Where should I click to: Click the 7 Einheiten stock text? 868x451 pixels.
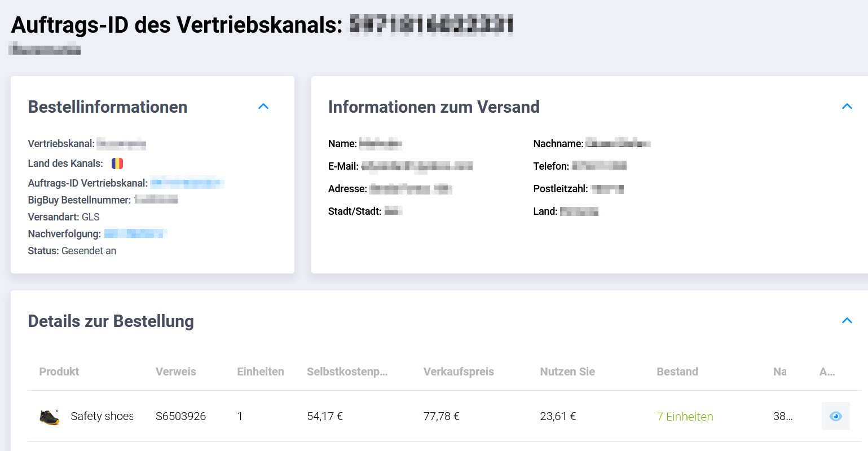pyautogui.click(x=685, y=417)
